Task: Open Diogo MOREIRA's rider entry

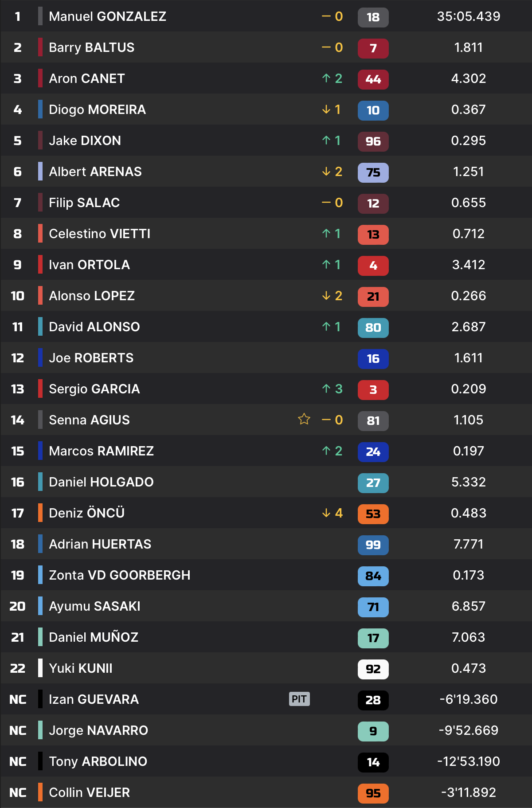Action: pyautogui.click(x=97, y=110)
